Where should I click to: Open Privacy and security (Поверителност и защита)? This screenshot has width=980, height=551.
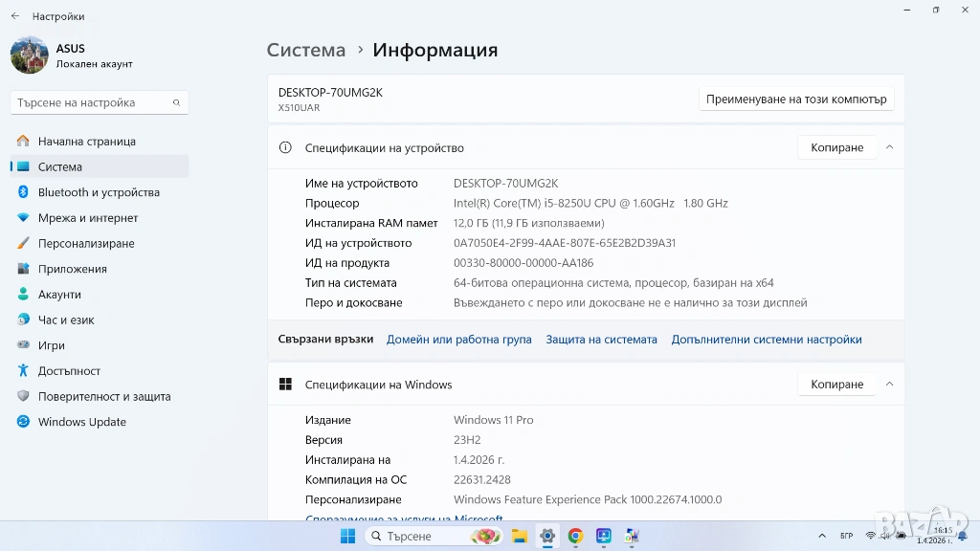pos(103,396)
